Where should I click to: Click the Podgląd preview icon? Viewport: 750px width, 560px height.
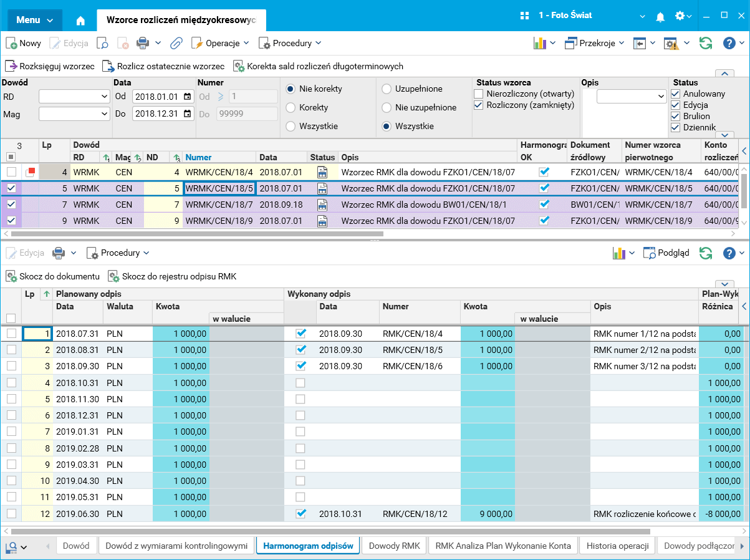pos(666,253)
